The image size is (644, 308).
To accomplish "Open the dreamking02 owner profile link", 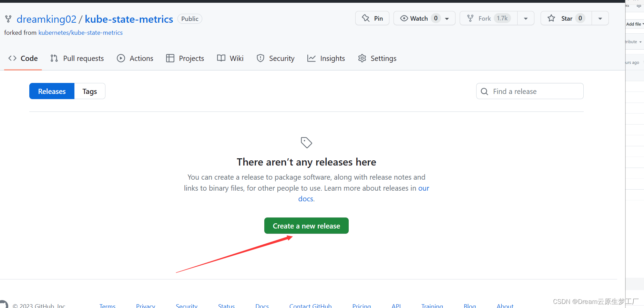I will [x=47, y=19].
